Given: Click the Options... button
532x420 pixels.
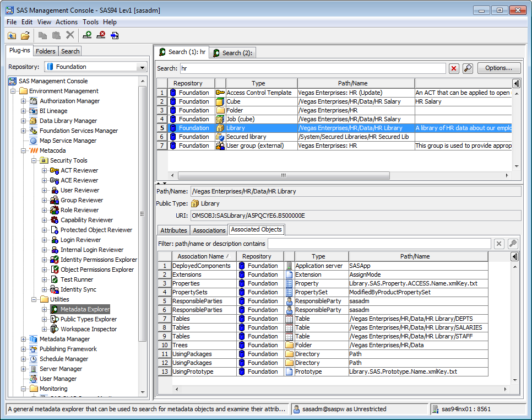Looking at the screenshot, I should pos(499,68).
